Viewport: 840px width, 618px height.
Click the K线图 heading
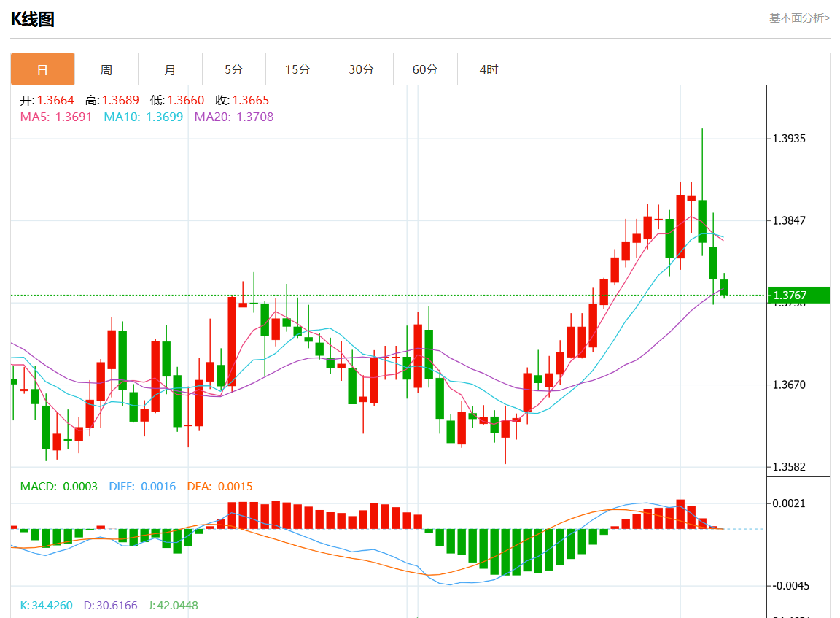click(x=33, y=19)
